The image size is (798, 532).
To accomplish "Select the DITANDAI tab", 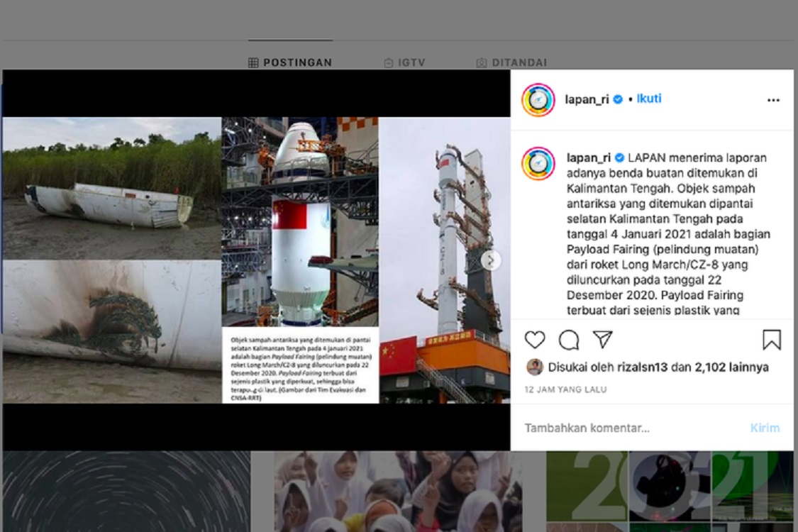I will point(511,62).
